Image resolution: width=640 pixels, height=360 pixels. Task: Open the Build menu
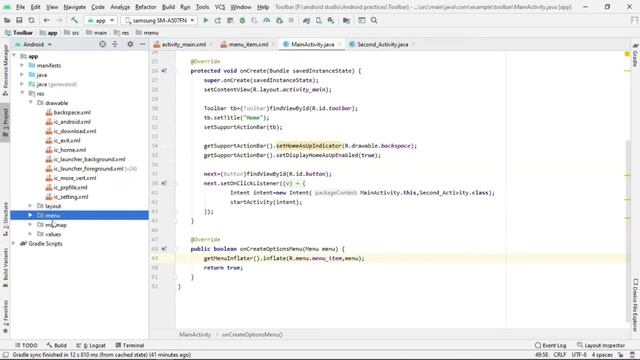tap(168, 7)
